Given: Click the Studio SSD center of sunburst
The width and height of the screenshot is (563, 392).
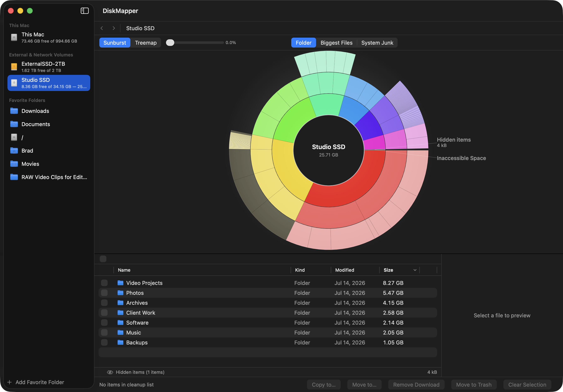Looking at the screenshot, I should (x=328, y=150).
